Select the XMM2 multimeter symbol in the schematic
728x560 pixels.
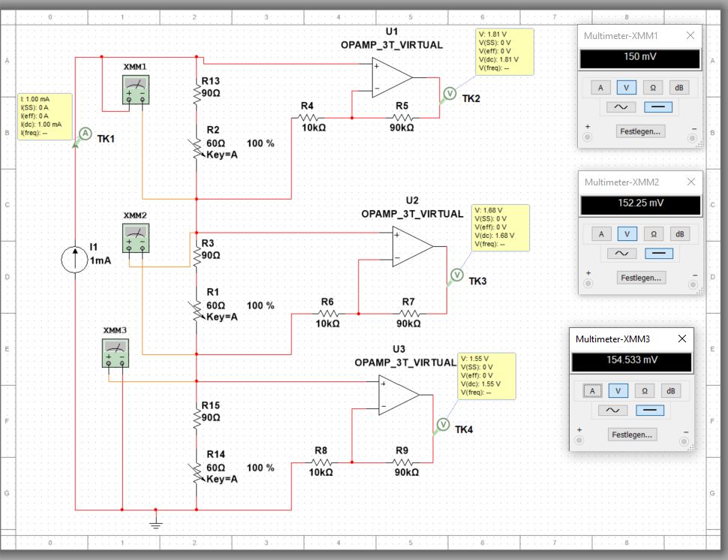tap(136, 237)
